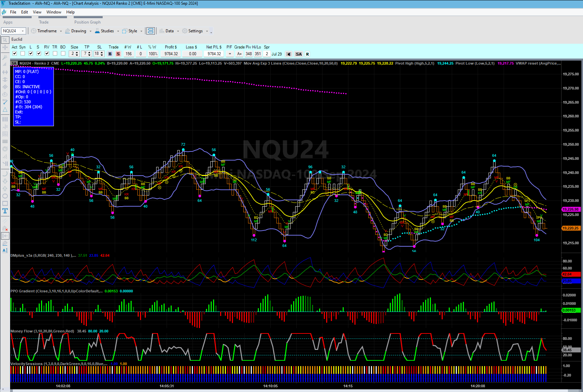The image size is (583, 392).
Task: Expand the toolbar overflow options arrow
Action: 211,32
